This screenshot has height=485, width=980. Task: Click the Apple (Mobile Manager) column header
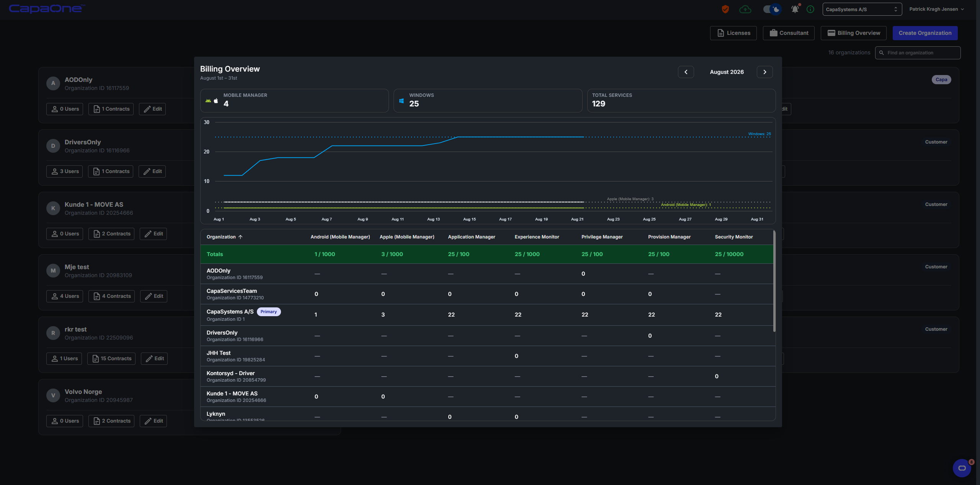tap(407, 237)
